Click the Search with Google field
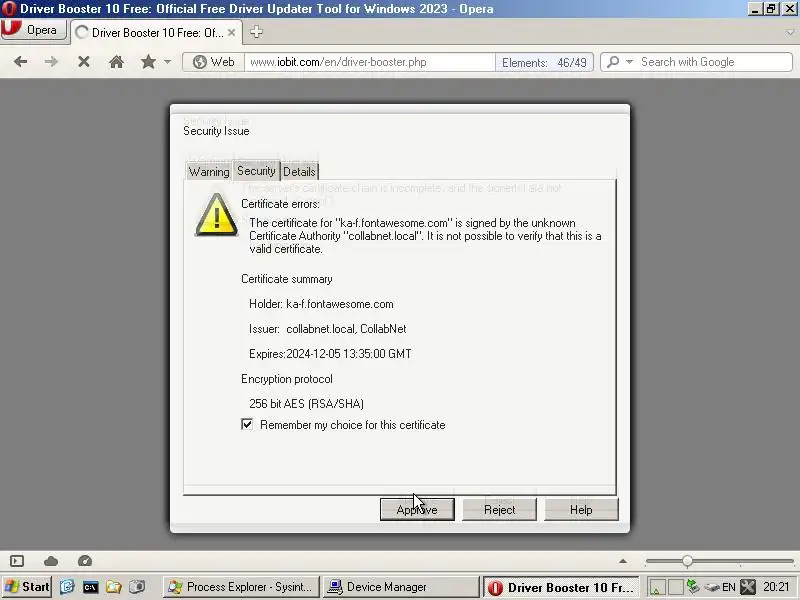The height and width of the screenshot is (600, 800). point(714,62)
